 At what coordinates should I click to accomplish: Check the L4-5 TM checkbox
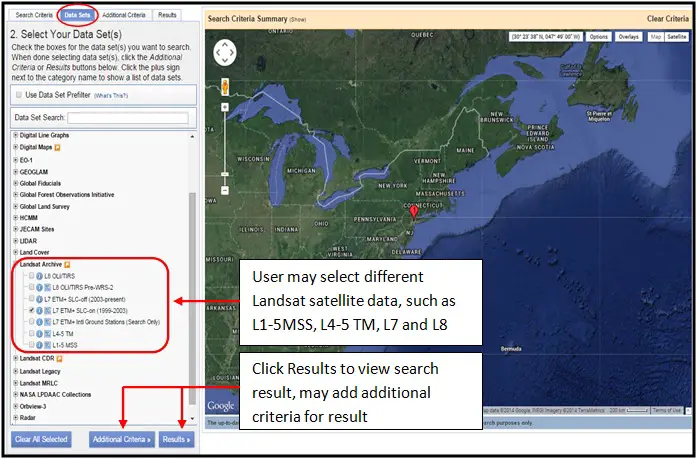point(32,333)
